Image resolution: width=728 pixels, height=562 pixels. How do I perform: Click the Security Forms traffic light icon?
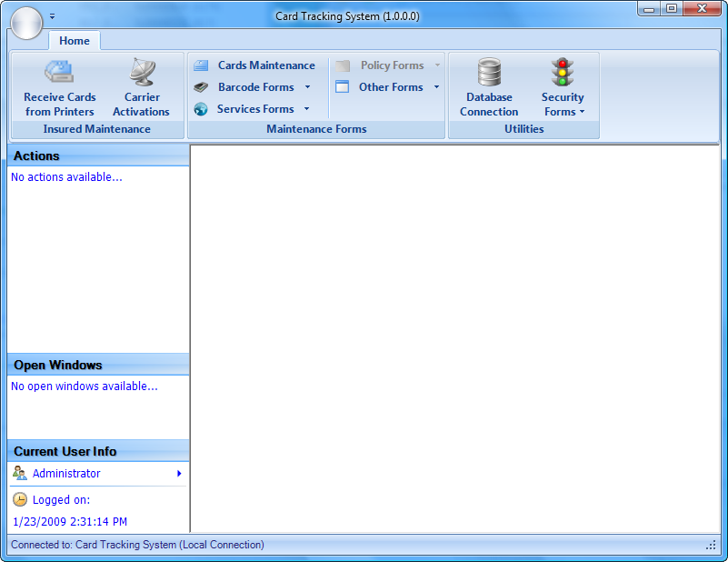(563, 72)
